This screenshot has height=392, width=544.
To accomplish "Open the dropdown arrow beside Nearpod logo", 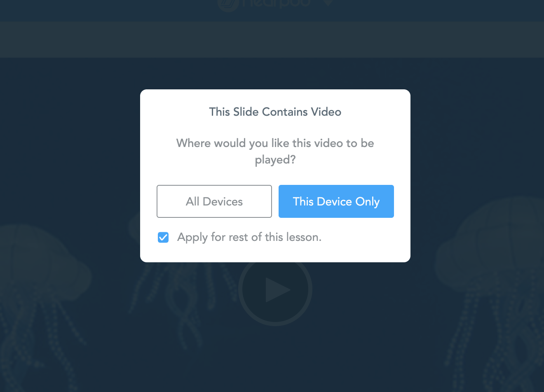I will click(x=328, y=2).
